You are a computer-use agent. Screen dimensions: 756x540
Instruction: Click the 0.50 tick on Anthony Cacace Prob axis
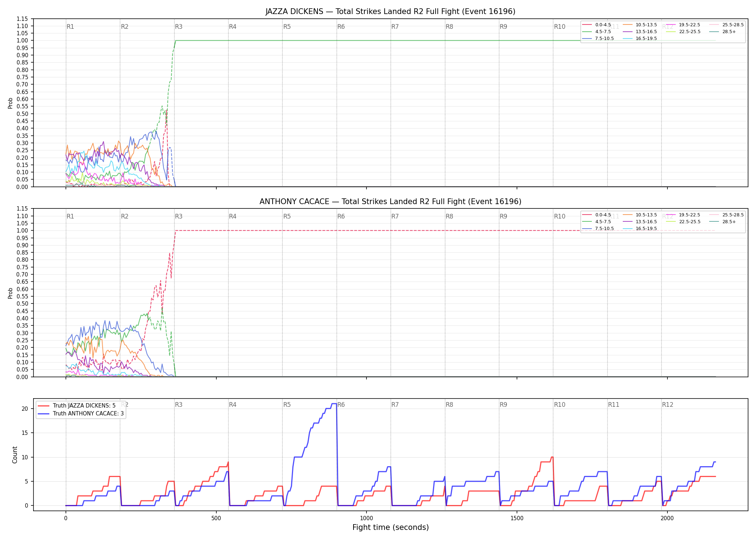22,303
